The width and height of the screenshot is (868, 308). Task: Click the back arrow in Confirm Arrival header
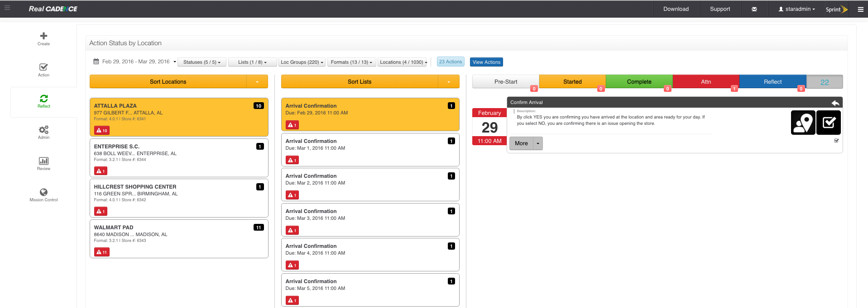coord(835,103)
